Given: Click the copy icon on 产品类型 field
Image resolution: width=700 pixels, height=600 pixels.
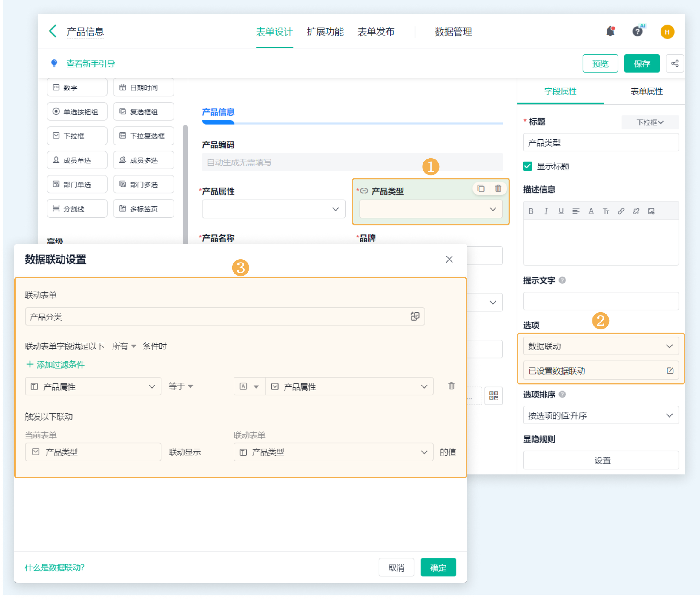Looking at the screenshot, I should [x=481, y=189].
